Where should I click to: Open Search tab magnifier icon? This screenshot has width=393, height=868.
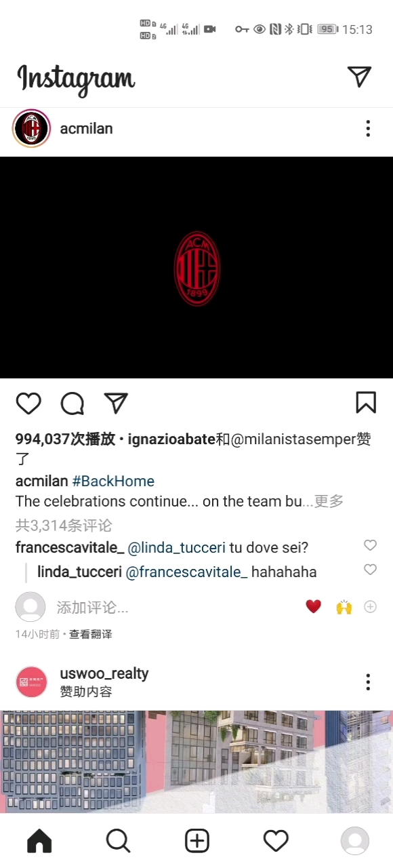(118, 841)
